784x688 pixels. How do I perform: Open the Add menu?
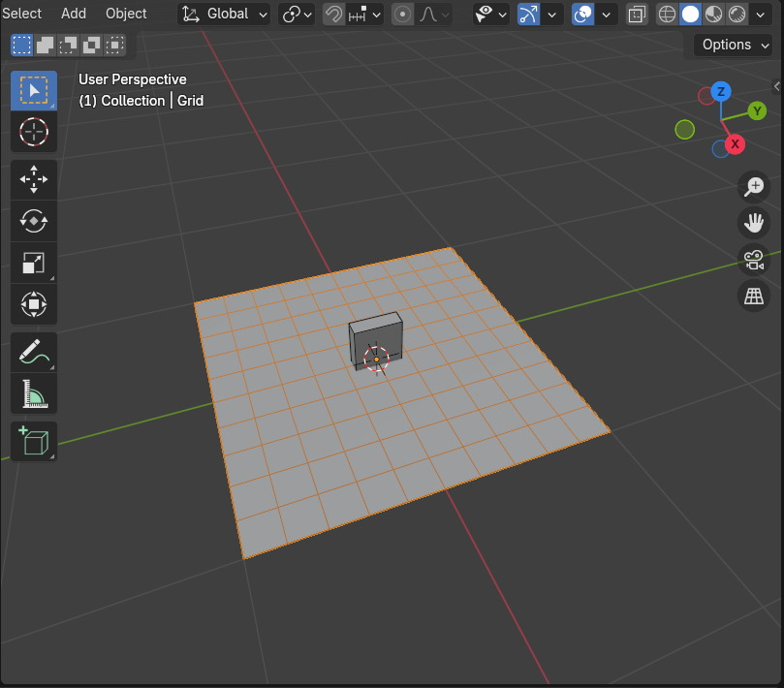pos(74,14)
